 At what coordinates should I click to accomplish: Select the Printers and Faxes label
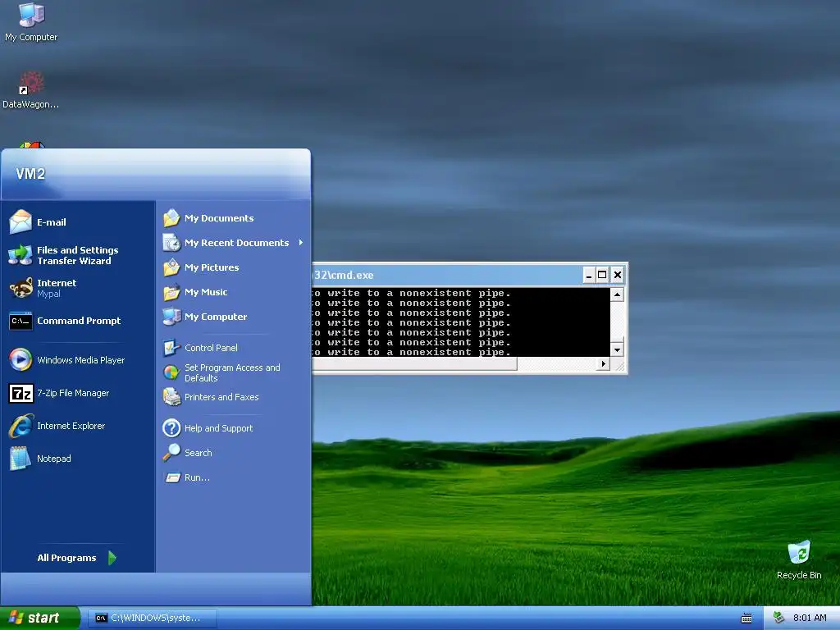221,397
